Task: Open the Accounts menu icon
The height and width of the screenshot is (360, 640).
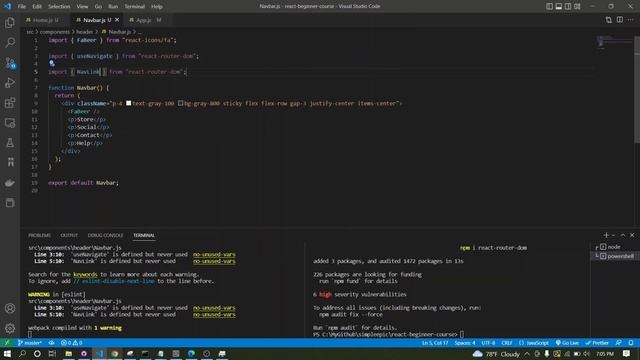Action: 10,308
